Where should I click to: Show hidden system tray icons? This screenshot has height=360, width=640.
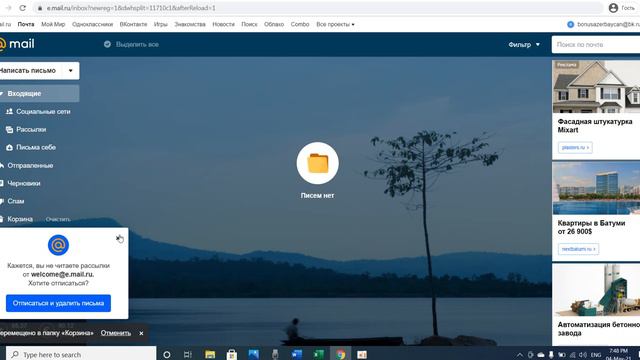[x=520, y=355]
